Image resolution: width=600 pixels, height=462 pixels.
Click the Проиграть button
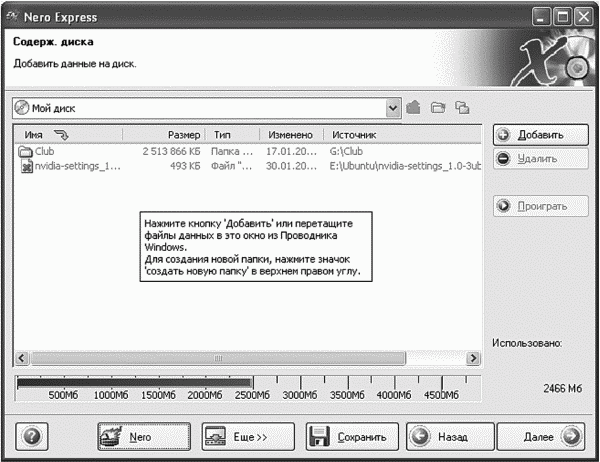click(x=541, y=206)
